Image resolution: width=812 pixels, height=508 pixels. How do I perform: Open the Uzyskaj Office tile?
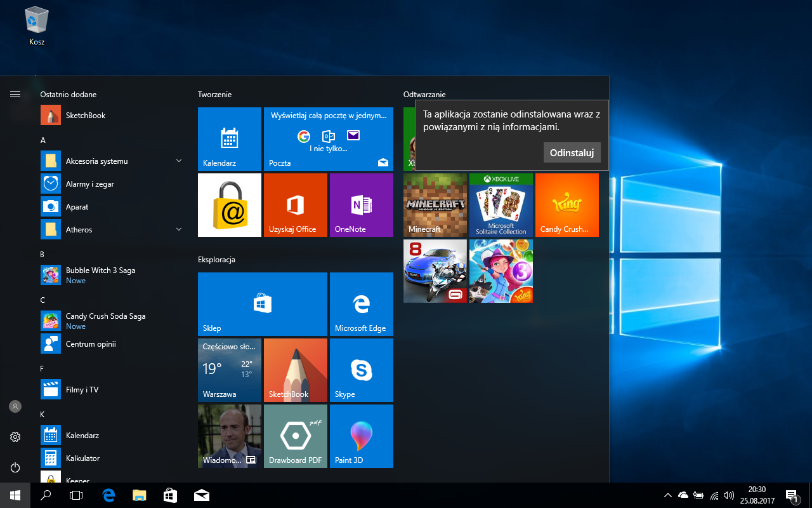coord(295,204)
